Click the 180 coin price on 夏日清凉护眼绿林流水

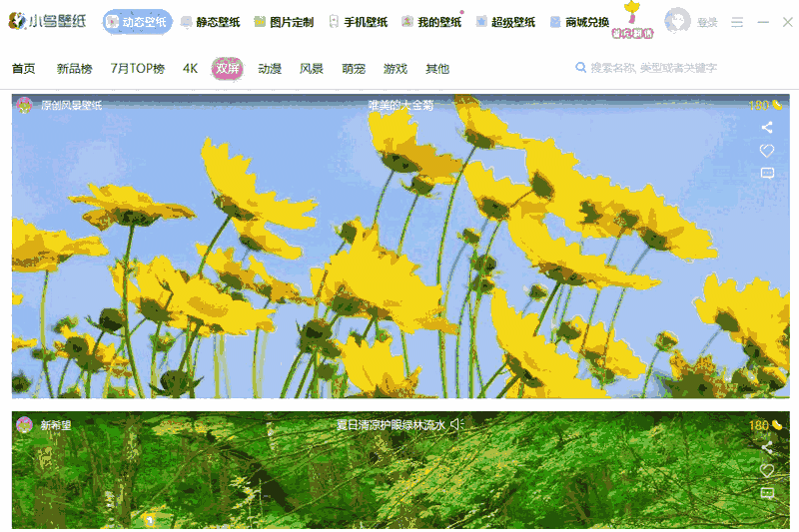click(764, 425)
